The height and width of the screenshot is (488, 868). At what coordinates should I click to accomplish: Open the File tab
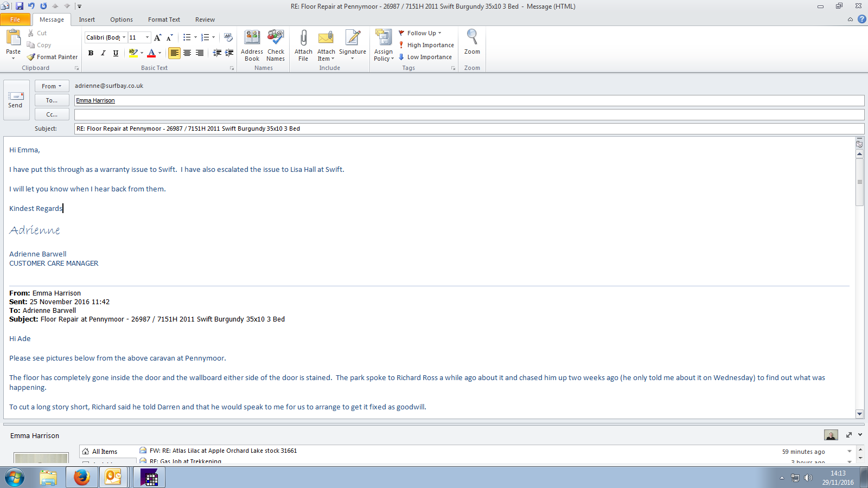click(x=15, y=20)
